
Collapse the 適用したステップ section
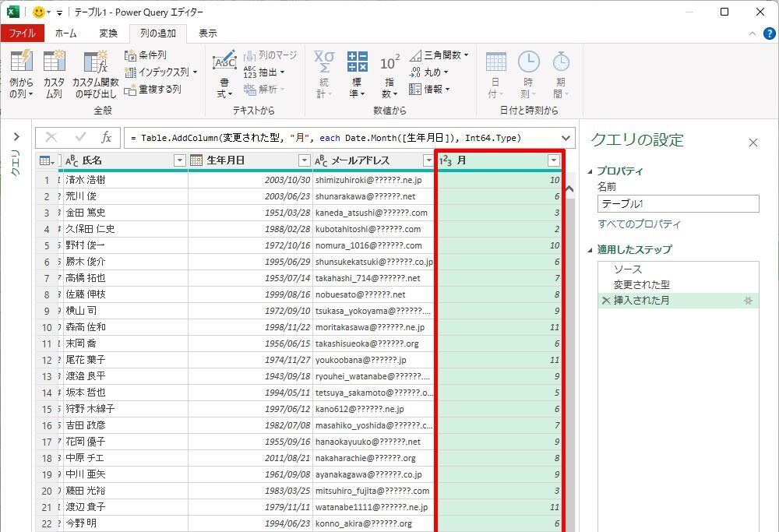tap(590, 250)
